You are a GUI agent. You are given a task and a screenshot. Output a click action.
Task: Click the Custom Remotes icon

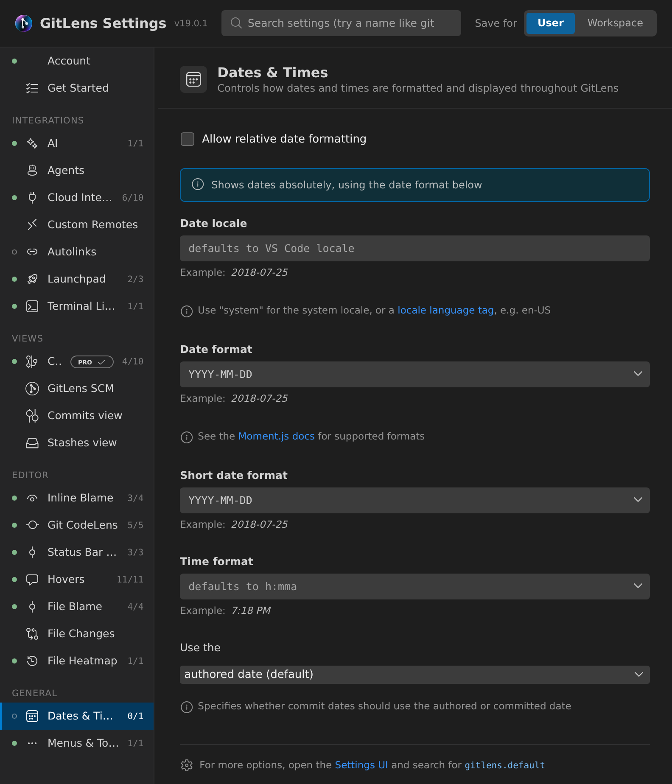pos(32,224)
